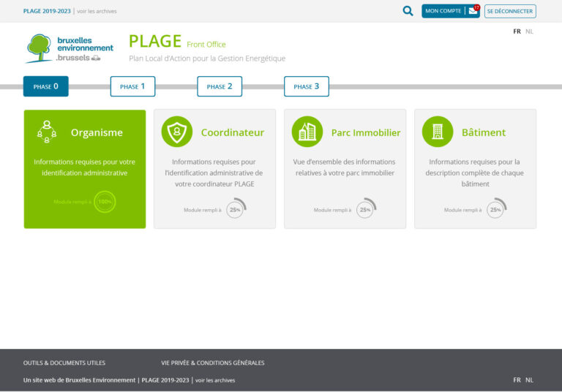This screenshot has height=392, width=562.
Task: Go to PHASE 1 step
Action: click(x=132, y=86)
